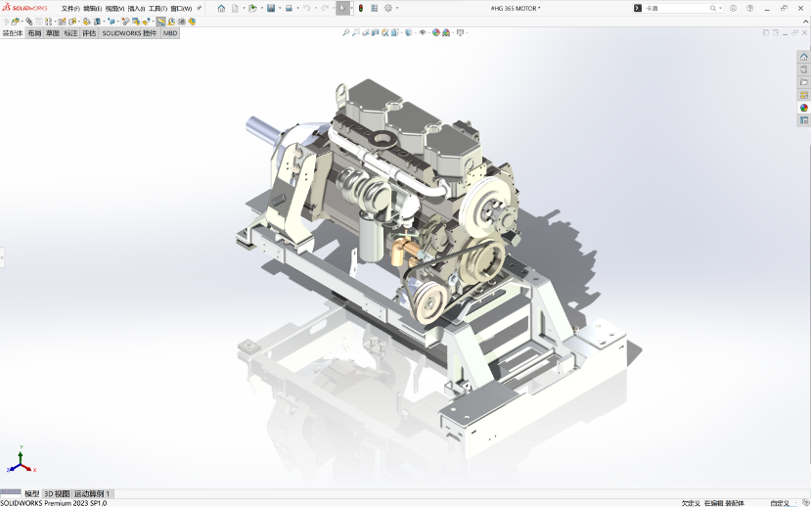Viewport: 812px width, 507px height.
Task: Open the Options gear icon
Action: coord(388,8)
